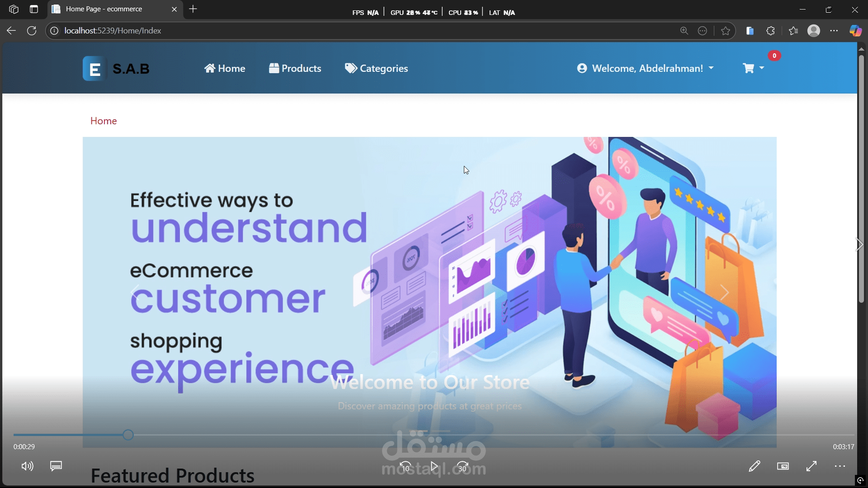Viewport: 868px width, 488px height.
Task: Toggle subtitles in the video player
Action: 56,466
